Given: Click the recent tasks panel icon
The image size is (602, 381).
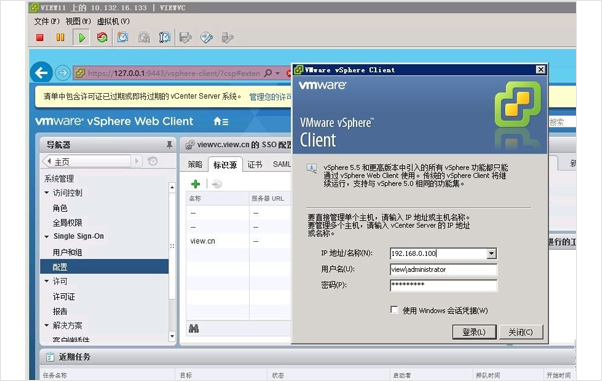Looking at the screenshot, I should (50, 357).
